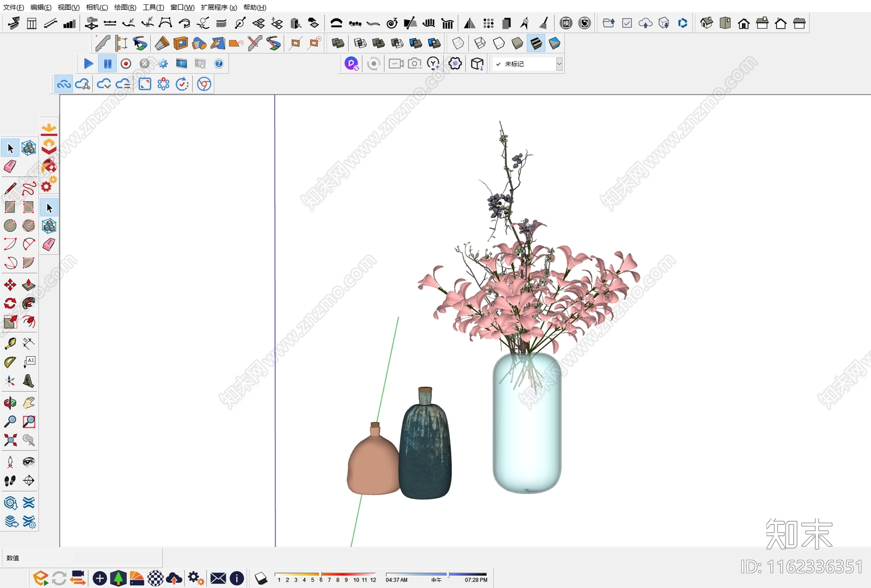Click the Top view icon

725,23
